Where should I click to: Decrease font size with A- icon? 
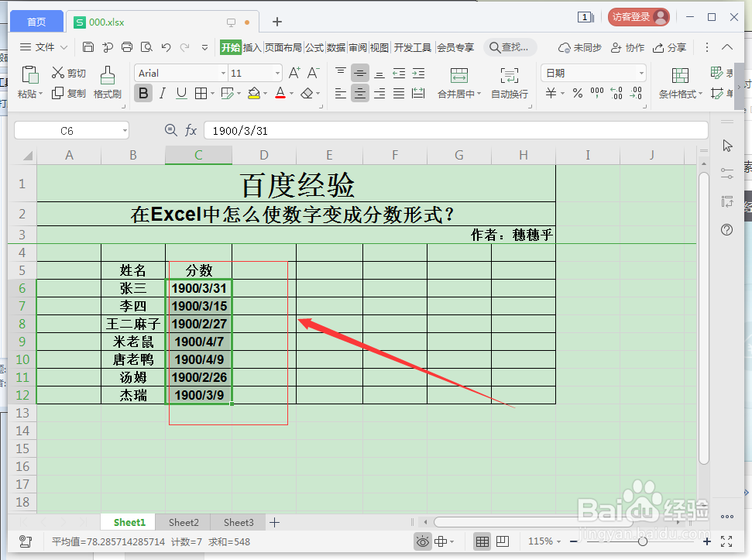(x=313, y=73)
